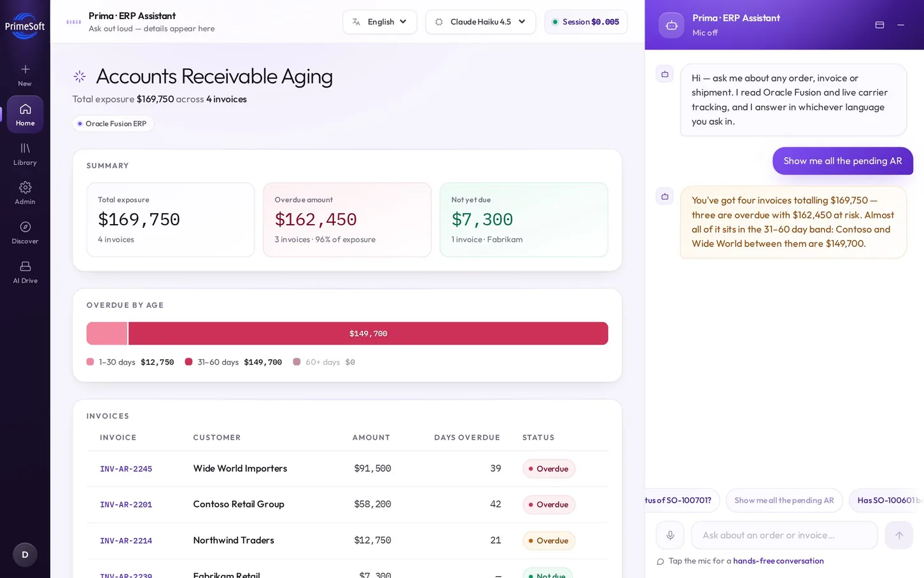Go to Home in the sidebar
Viewport: 924px width, 578px height.
coord(25,115)
